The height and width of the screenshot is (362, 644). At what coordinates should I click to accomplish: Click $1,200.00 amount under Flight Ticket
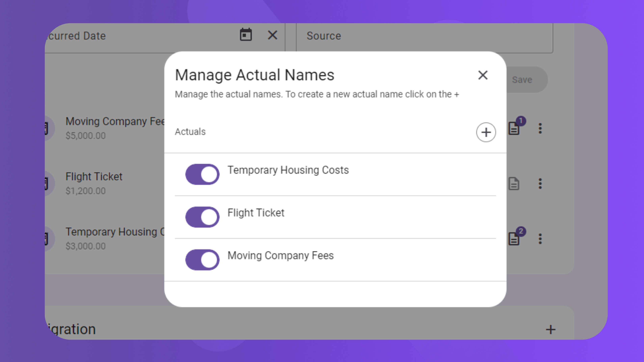tap(86, 191)
